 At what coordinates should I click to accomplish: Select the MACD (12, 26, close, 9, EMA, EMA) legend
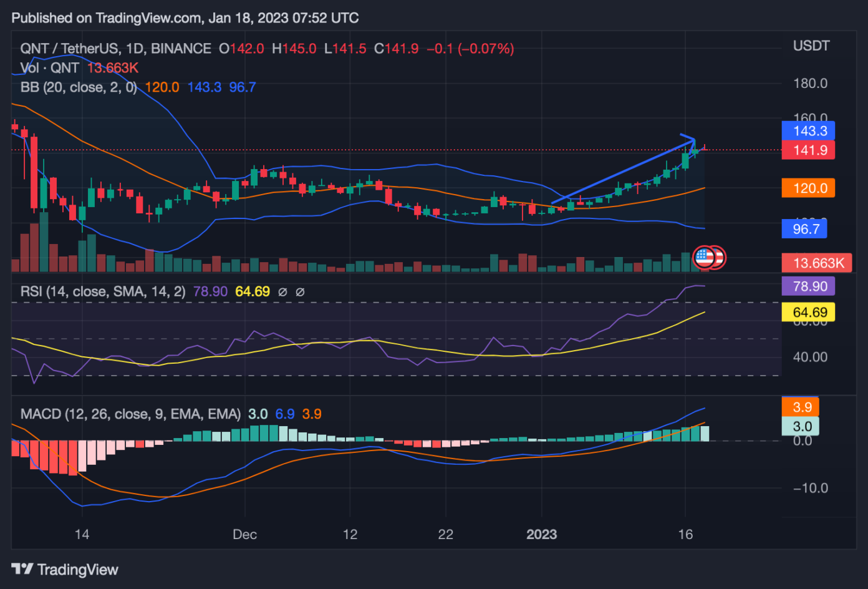[x=130, y=414]
